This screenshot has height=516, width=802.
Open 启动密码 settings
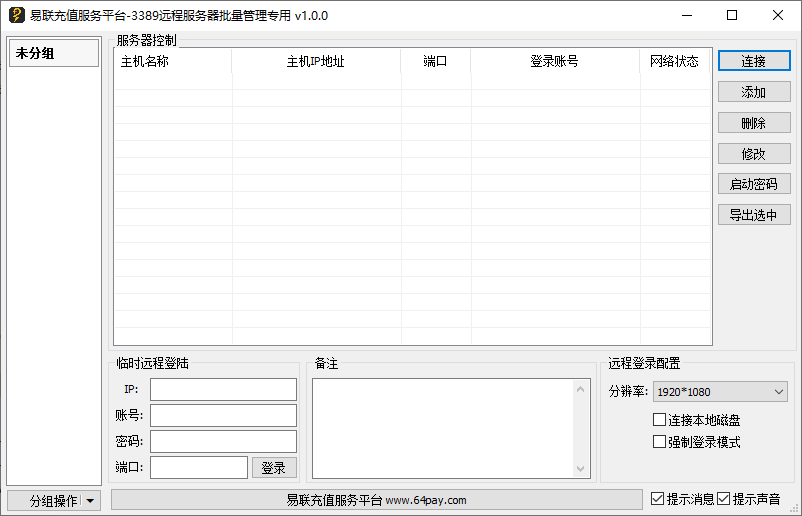(754, 184)
